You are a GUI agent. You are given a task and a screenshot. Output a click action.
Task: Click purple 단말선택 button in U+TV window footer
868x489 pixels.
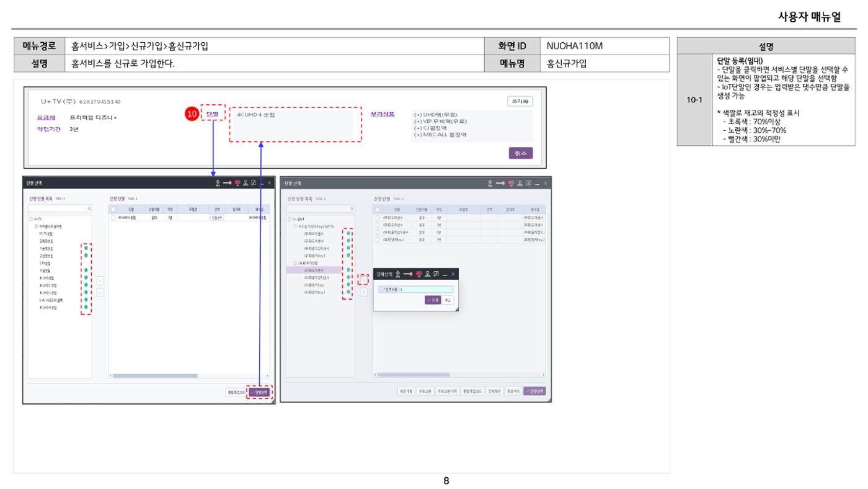260,392
